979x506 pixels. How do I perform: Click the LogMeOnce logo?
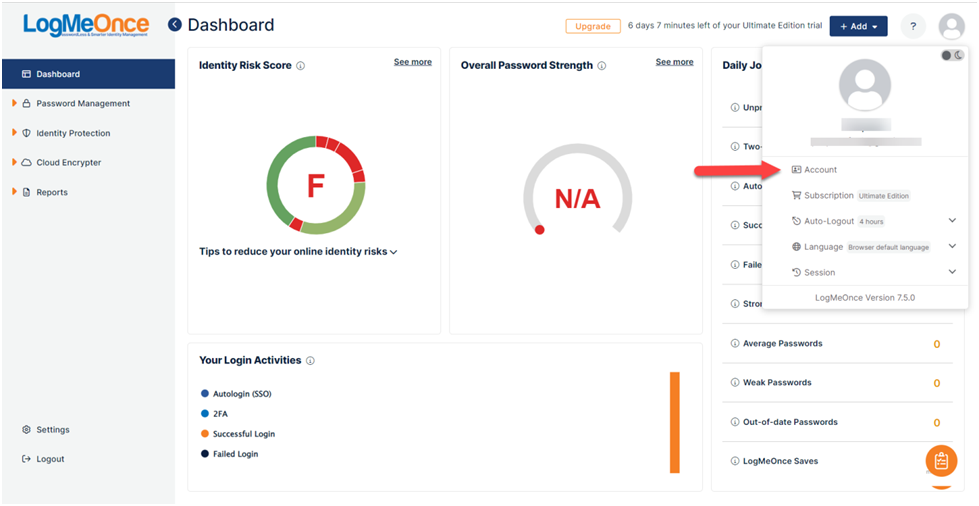pyautogui.click(x=86, y=25)
